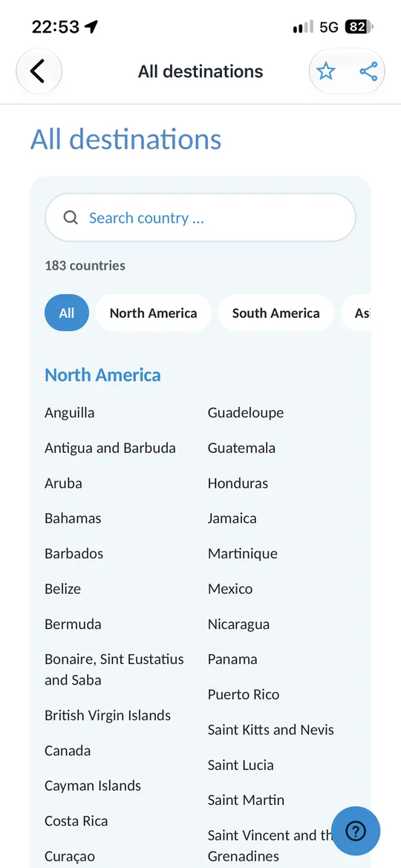Viewport: 401px width, 868px height.
Task: Filter by North America chip
Action: (154, 313)
